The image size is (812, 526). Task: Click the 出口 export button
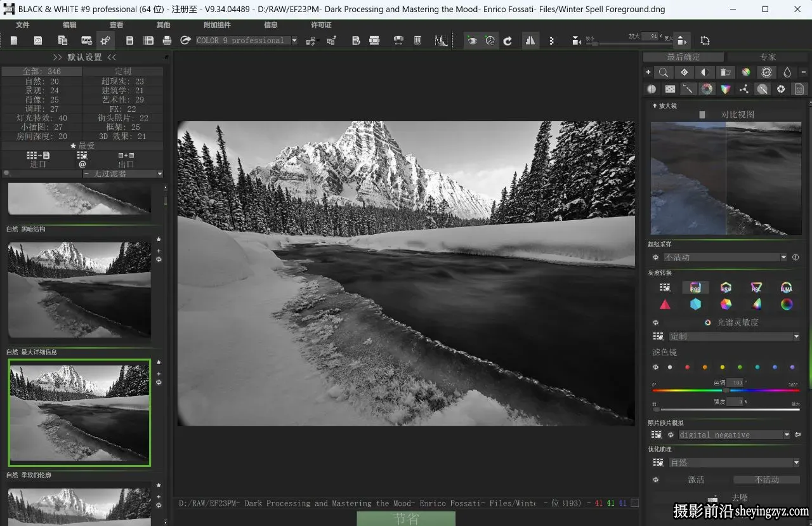pos(126,159)
